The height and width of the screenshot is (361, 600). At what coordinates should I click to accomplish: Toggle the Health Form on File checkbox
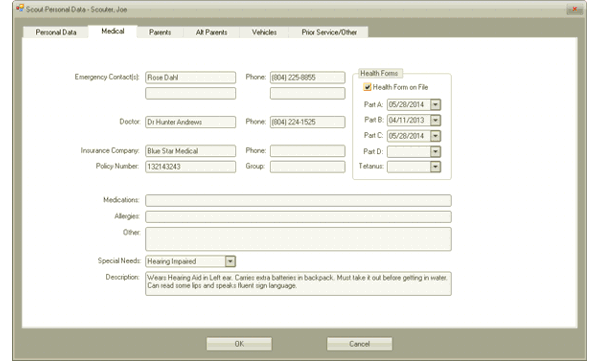(x=367, y=87)
